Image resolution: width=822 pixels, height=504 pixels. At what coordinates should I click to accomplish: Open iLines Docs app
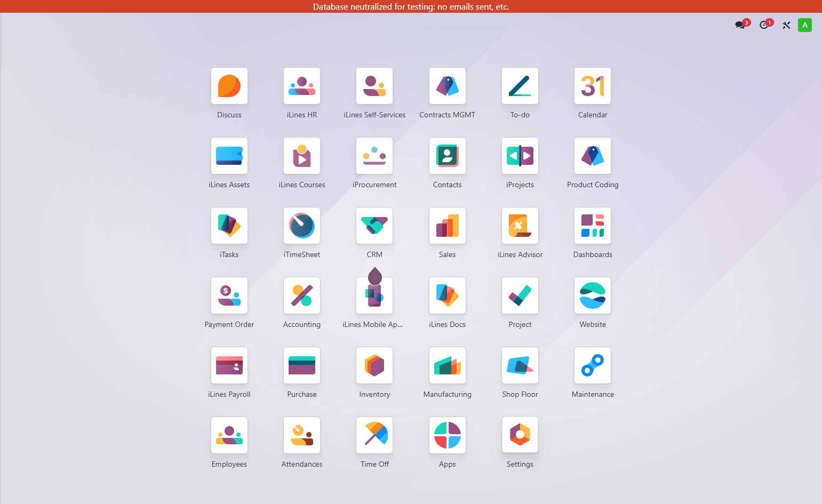(x=448, y=295)
